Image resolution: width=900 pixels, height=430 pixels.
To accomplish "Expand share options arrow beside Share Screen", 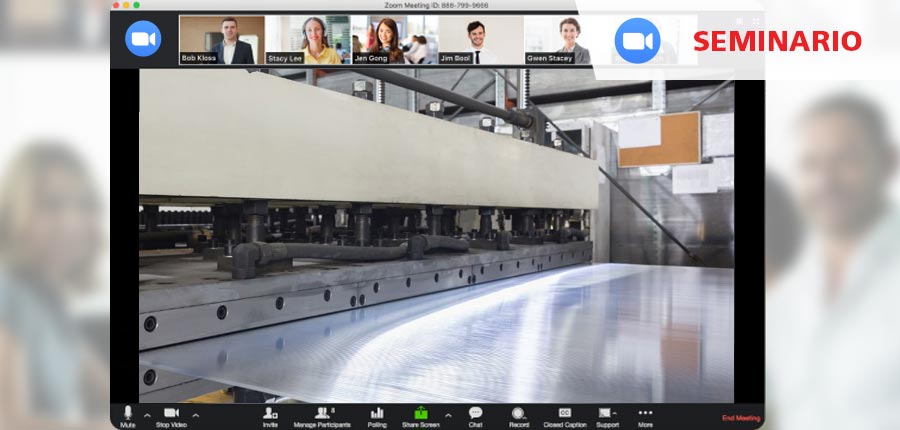I will tap(447, 414).
